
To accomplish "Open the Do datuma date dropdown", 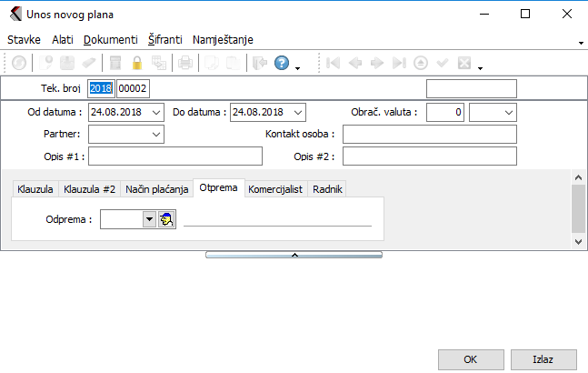I will coord(298,112).
